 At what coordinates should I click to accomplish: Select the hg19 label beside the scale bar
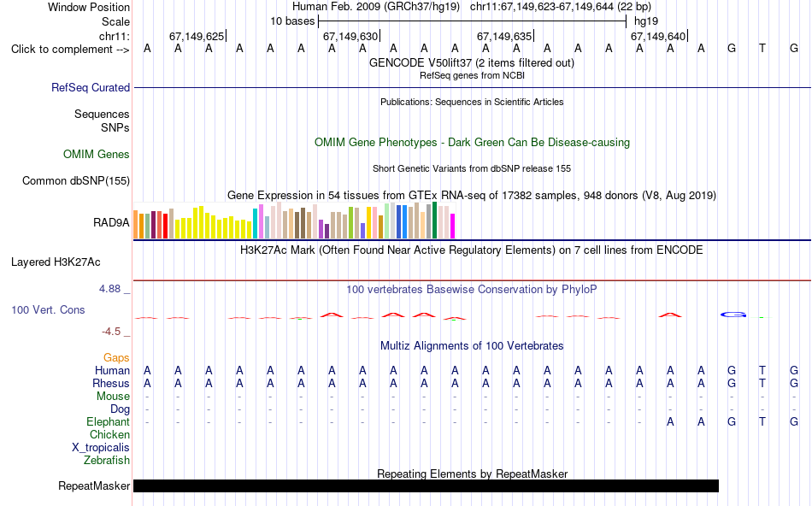click(646, 21)
